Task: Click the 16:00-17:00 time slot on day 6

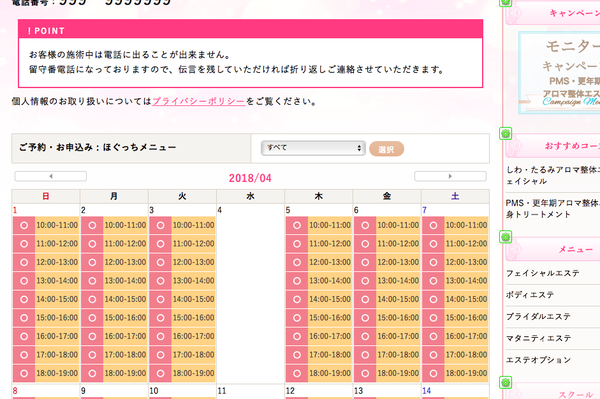Action: 398,336
